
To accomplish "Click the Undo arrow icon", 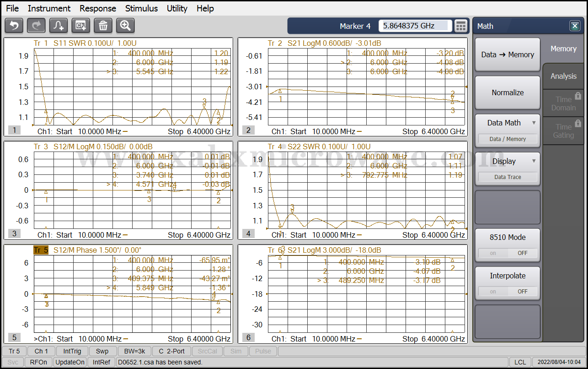I will point(14,26).
